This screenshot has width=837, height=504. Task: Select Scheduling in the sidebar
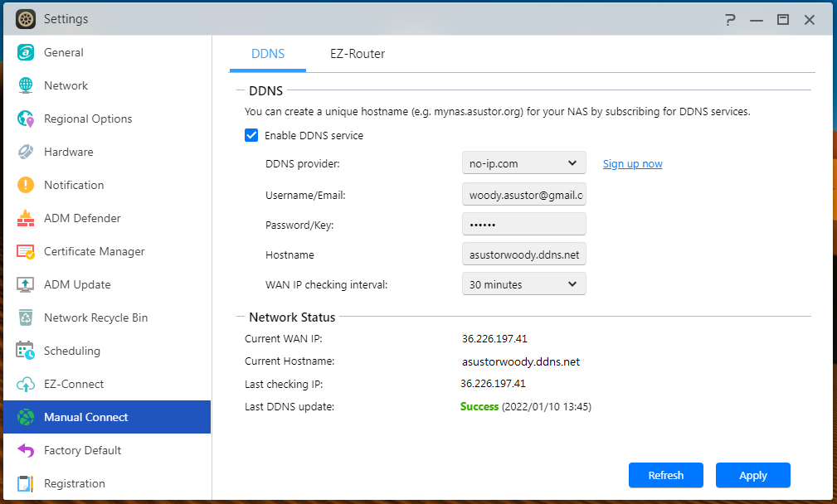pyautogui.click(x=107, y=351)
